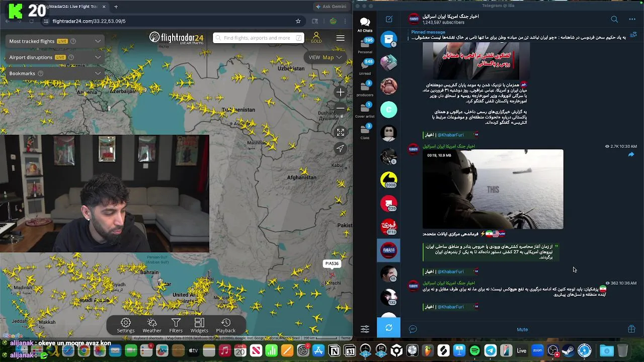The image size is (644, 362).
Task: Select All Chats folder in Telegram
Action: (365, 24)
